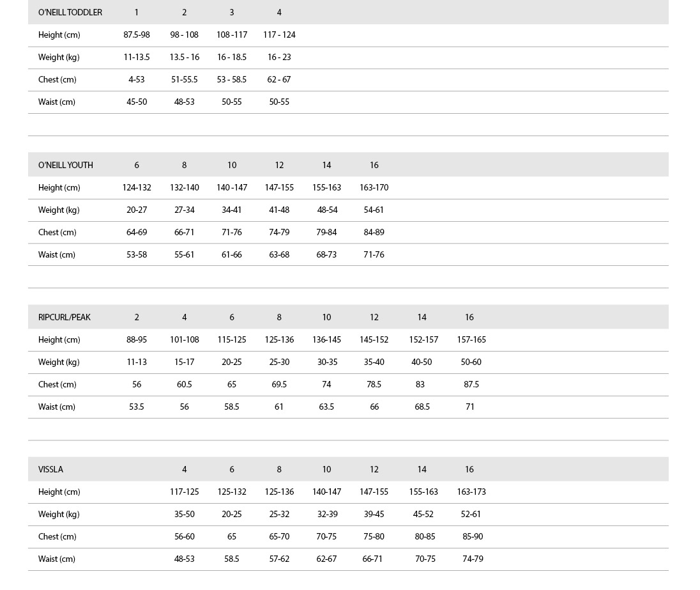
Task: Click youth waist value 68-73
Action: pos(326,255)
